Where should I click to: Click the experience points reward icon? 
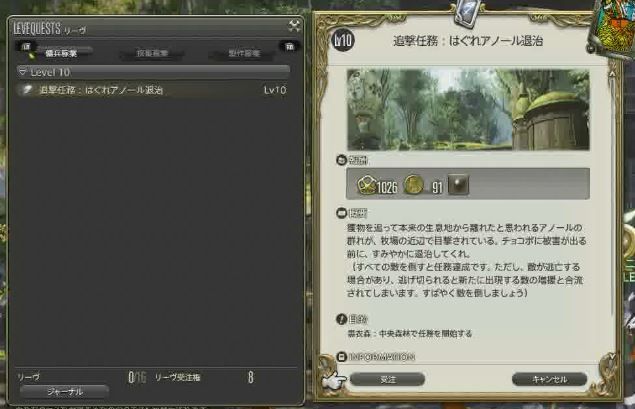[x=367, y=185]
